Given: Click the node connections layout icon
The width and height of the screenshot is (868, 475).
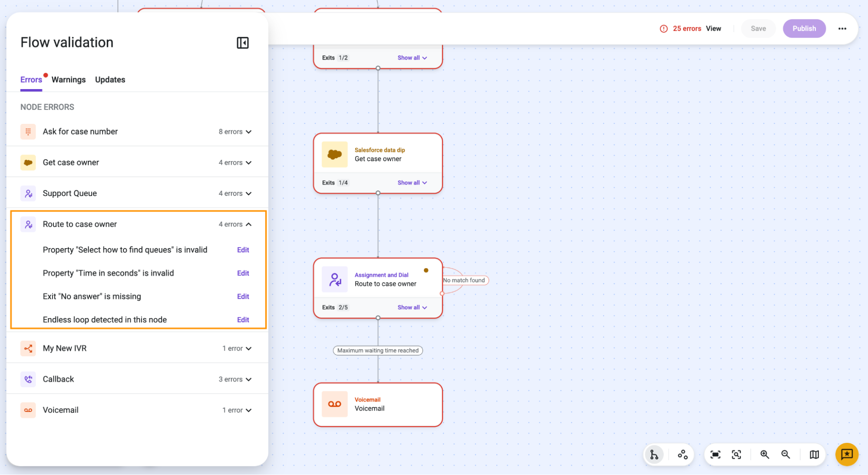Looking at the screenshot, I should (683, 455).
